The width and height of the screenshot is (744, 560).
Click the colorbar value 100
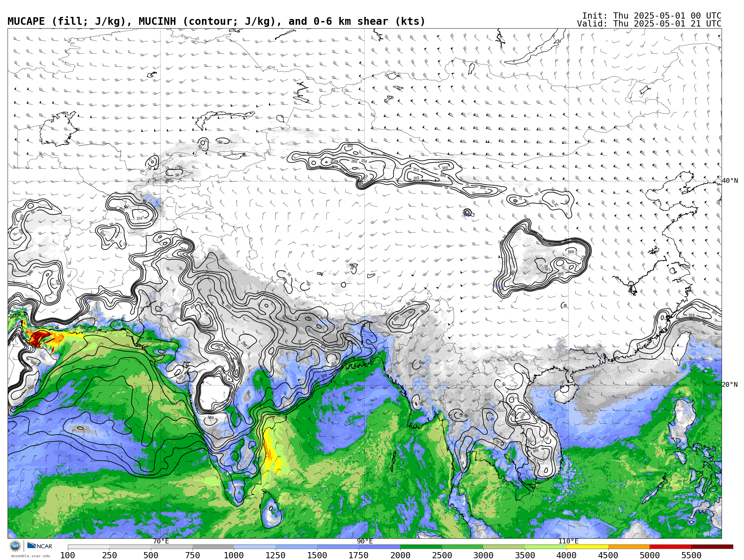tap(68, 556)
